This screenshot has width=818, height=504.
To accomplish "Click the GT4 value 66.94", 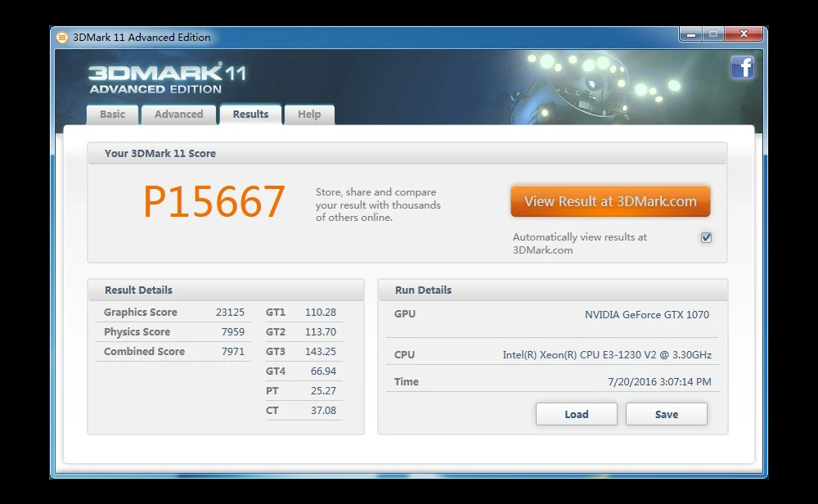I will coord(323,371).
